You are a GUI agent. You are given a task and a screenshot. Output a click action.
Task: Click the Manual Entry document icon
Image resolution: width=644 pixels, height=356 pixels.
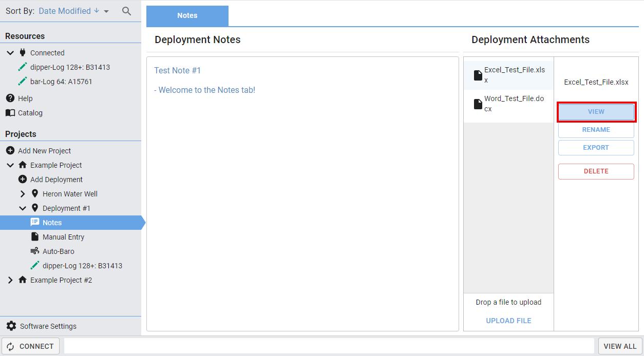[34, 236]
